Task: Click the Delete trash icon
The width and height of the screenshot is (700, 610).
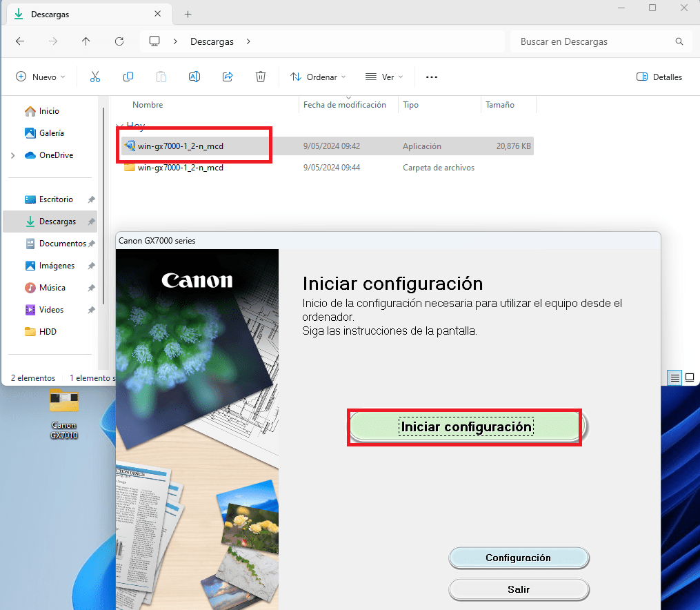Action: point(261,77)
